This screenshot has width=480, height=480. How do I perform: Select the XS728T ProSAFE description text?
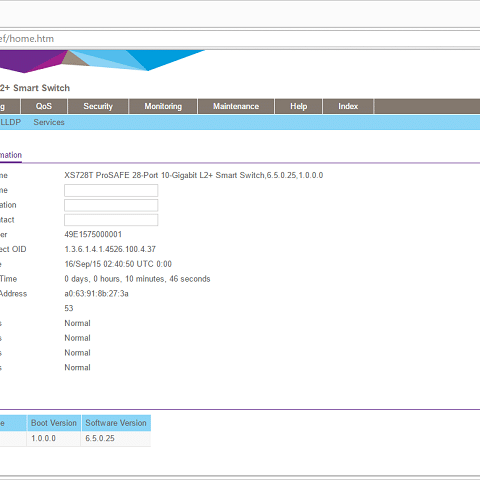click(x=194, y=175)
